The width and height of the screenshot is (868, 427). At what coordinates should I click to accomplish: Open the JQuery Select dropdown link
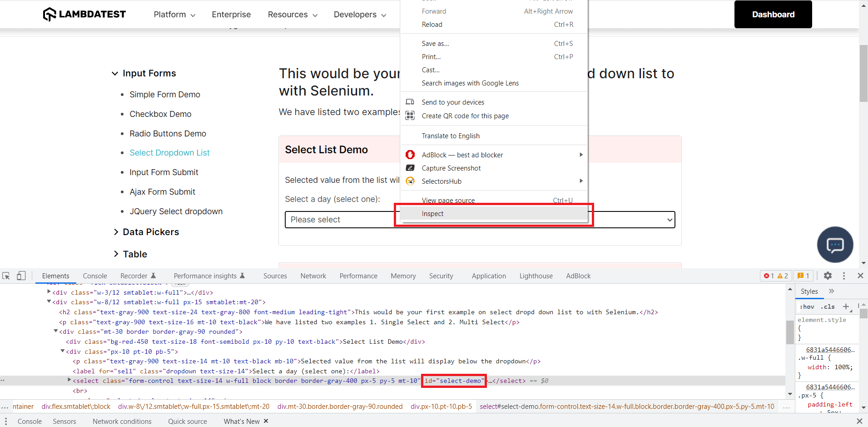click(x=176, y=211)
